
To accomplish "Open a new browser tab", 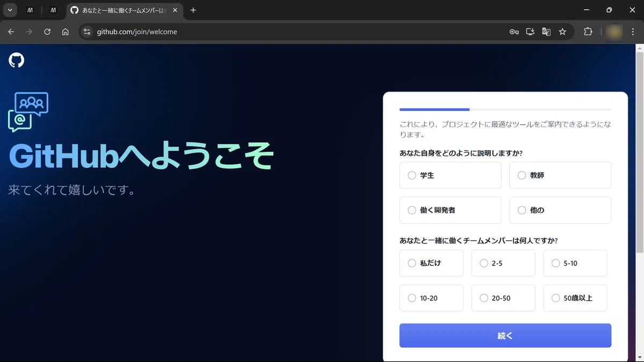I will 193,10.
